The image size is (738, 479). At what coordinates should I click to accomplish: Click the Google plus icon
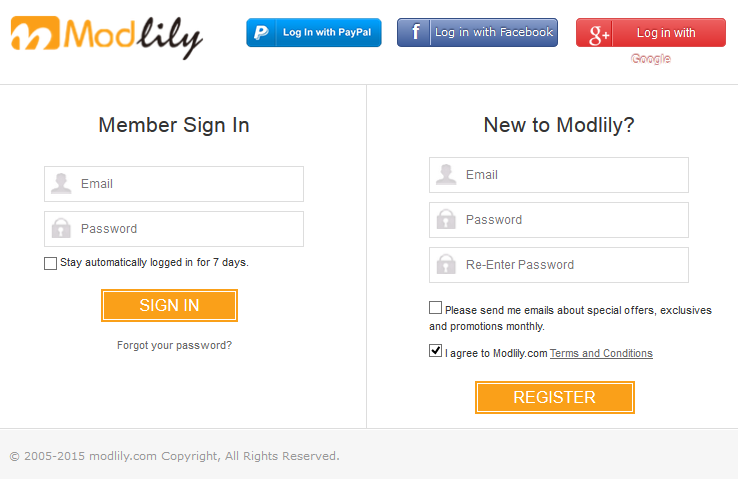[599, 34]
